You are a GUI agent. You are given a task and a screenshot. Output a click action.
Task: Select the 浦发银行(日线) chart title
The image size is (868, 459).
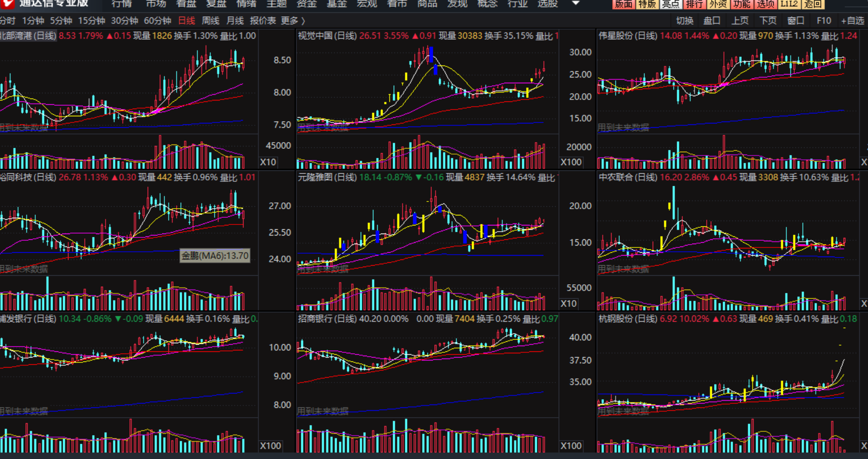(x=28, y=319)
